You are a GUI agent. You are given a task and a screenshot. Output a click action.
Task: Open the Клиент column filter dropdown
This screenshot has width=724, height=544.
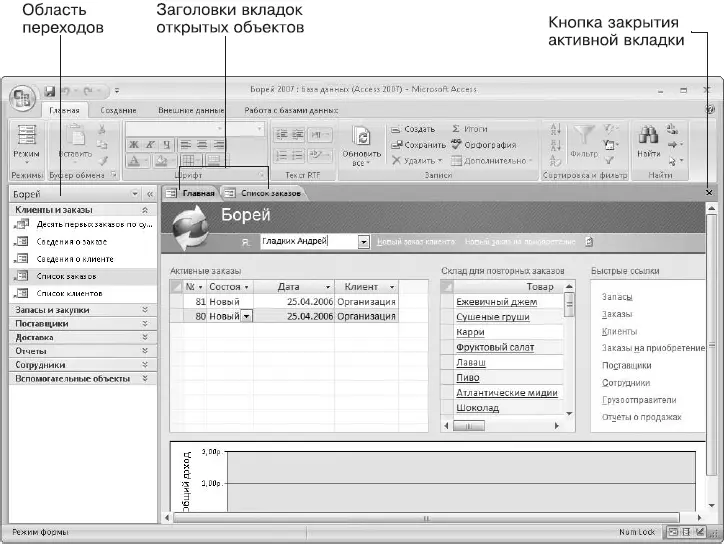[392, 287]
